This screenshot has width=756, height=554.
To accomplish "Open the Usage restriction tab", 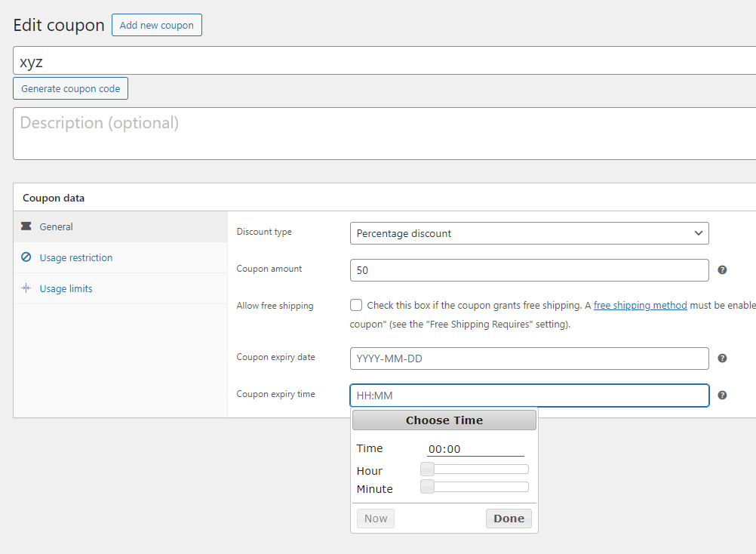I will coord(75,257).
